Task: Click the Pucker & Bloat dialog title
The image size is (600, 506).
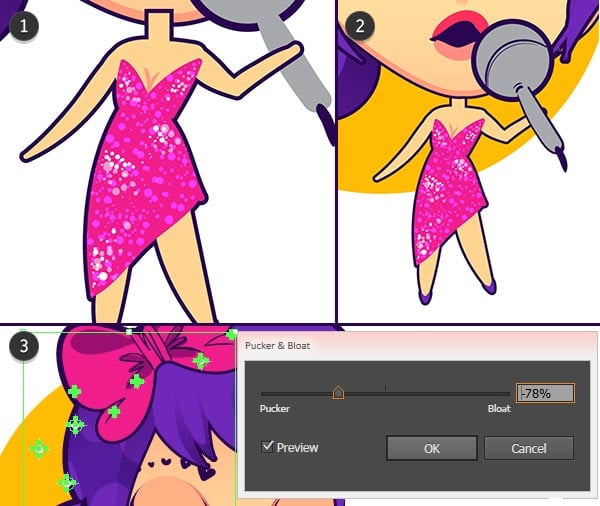Action: [277, 346]
